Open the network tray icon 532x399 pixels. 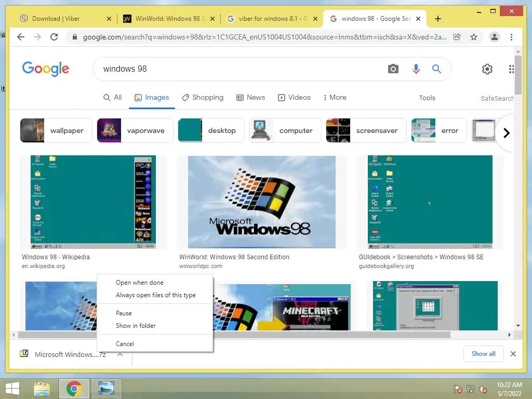coord(471,389)
